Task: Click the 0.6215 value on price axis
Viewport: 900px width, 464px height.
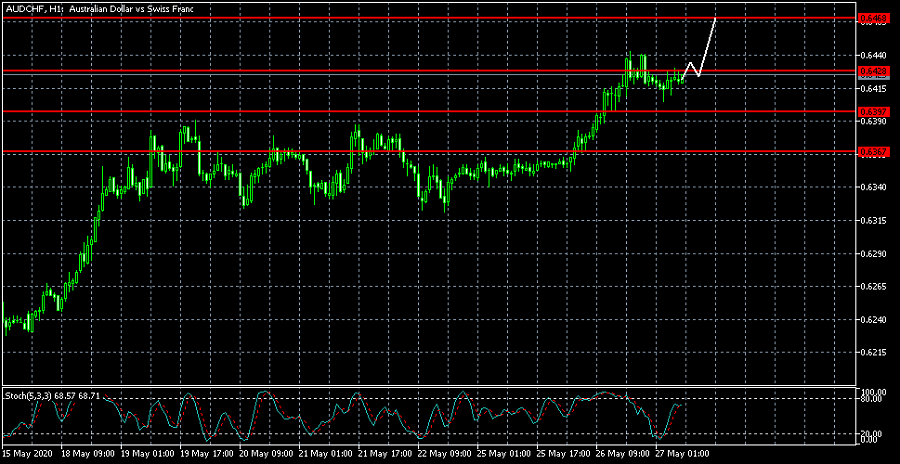Action: (874, 352)
